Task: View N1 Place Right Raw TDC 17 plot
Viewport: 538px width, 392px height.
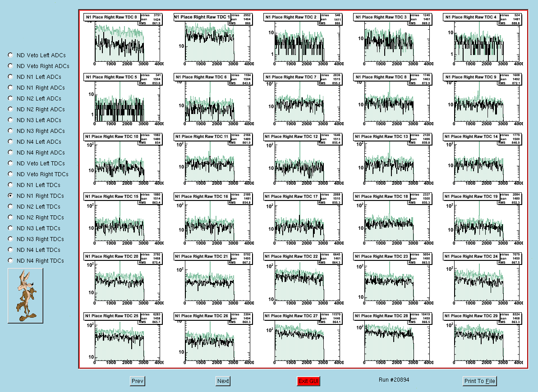Action: [x=303, y=219]
